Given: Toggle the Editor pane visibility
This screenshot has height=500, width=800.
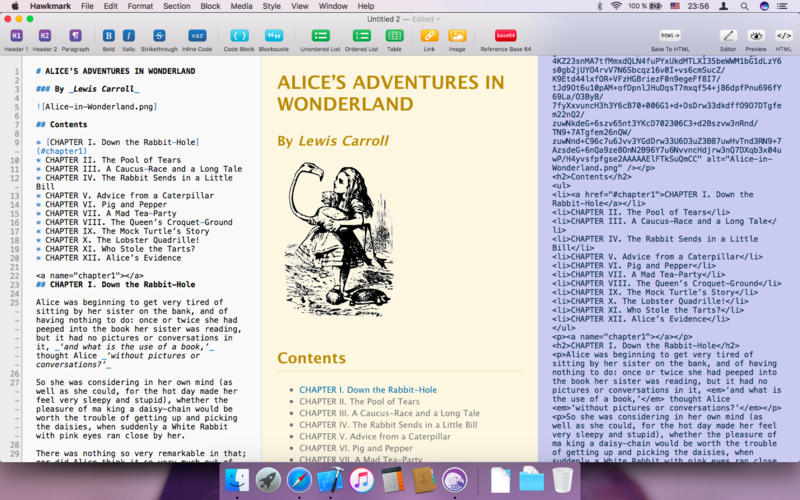Looking at the screenshot, I should pyautogui.click(x=728, y=36).
